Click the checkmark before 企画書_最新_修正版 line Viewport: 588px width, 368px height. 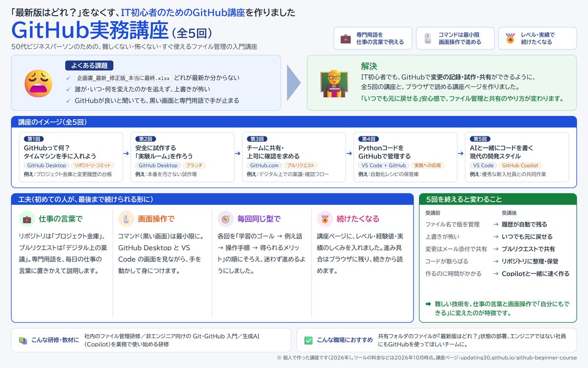[x=68, y=78]
